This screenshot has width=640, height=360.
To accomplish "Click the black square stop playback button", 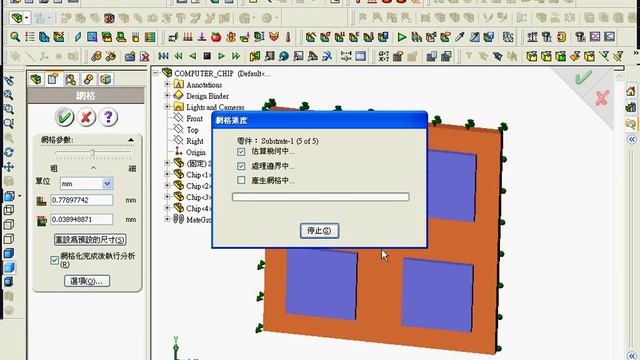I will 207,56.
